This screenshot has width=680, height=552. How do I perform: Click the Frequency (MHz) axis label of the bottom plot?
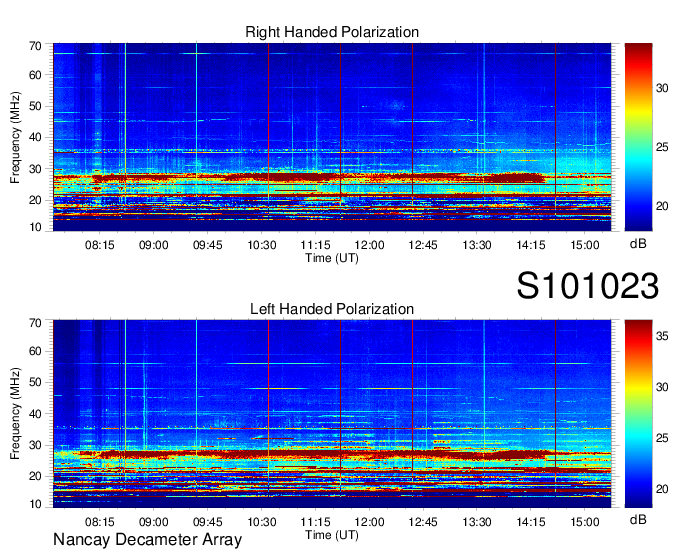coord(15,414)
